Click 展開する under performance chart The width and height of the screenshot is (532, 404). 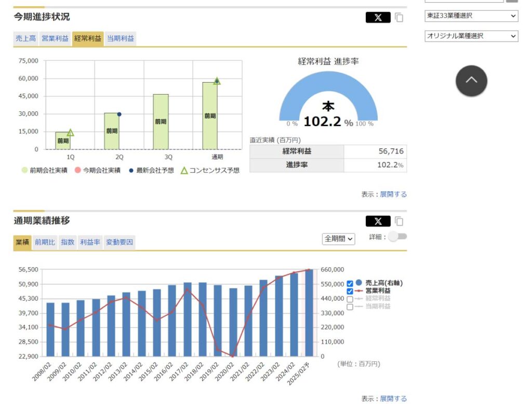click(393, 399)
